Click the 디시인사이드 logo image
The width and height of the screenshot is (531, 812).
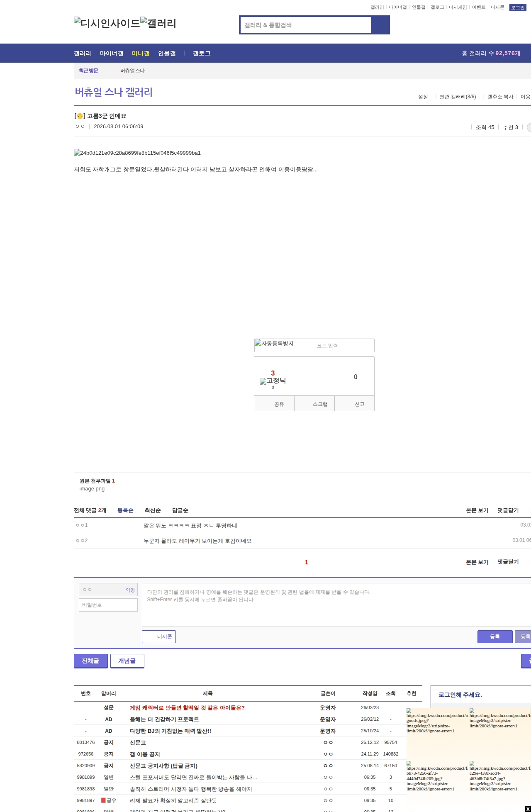pos(107,23)
